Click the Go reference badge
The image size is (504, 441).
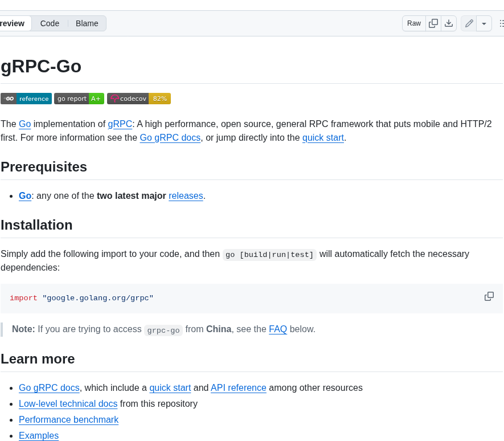[26, 98]
